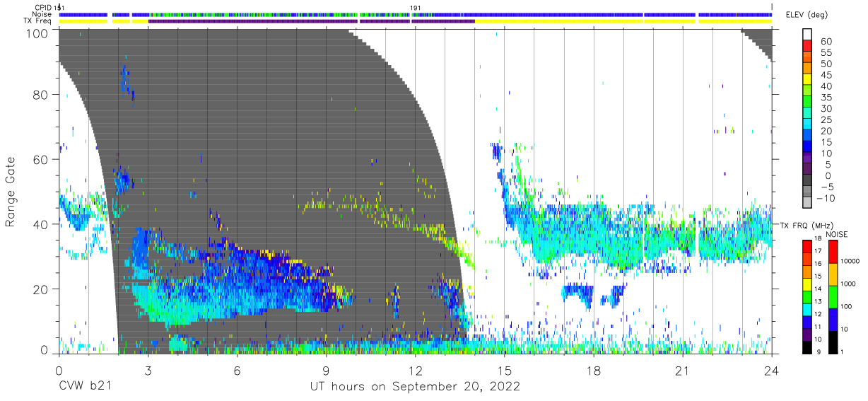Image resolution: width=868 pixels, height=401 pixels.
Task: Click the Range Gate axis tick "20"
Action: [x=40, y=288]
